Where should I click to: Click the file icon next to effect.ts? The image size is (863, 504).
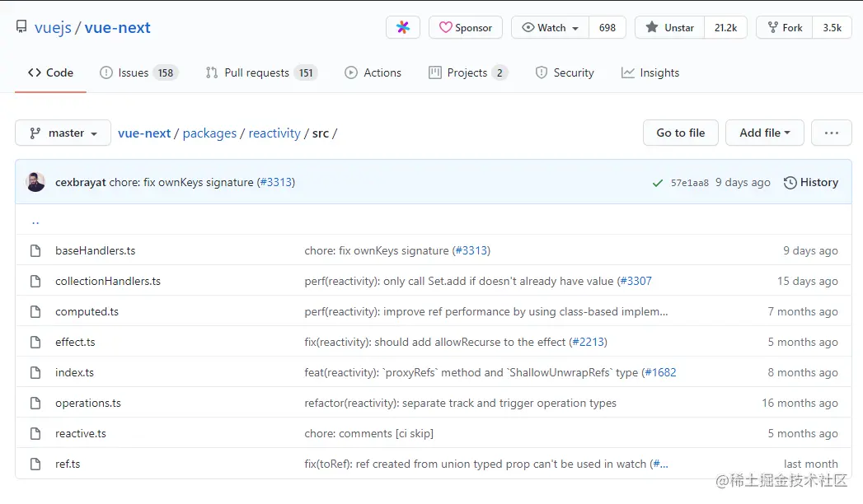pos(35,342)
